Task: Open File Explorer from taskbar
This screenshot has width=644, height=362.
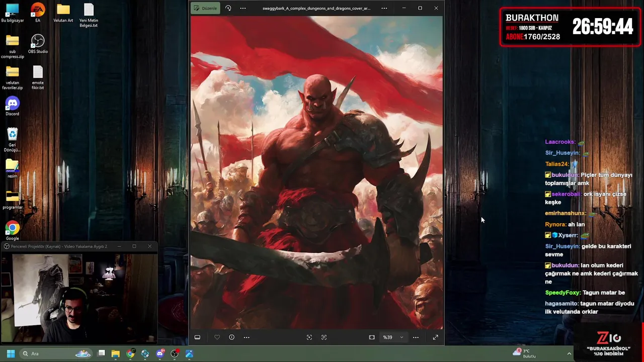Action: click(116, 353)
